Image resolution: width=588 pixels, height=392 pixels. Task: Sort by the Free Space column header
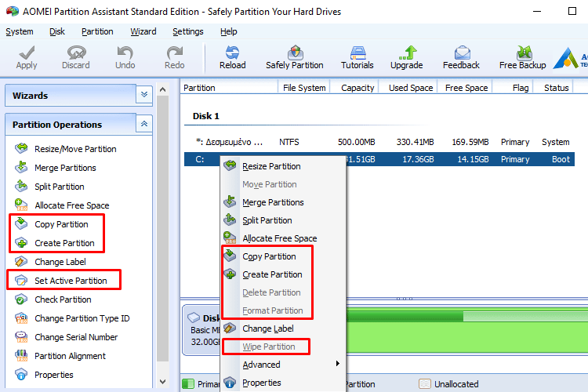465,88
